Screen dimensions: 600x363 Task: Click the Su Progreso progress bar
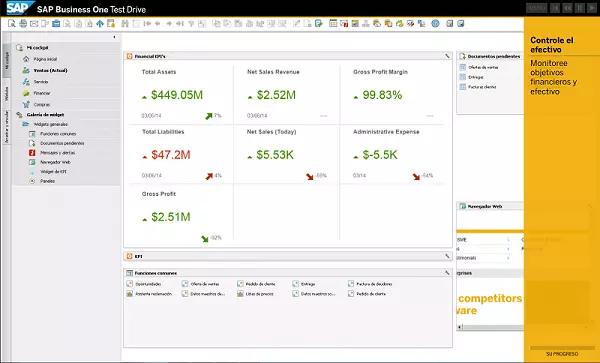[x=562, y=348]
